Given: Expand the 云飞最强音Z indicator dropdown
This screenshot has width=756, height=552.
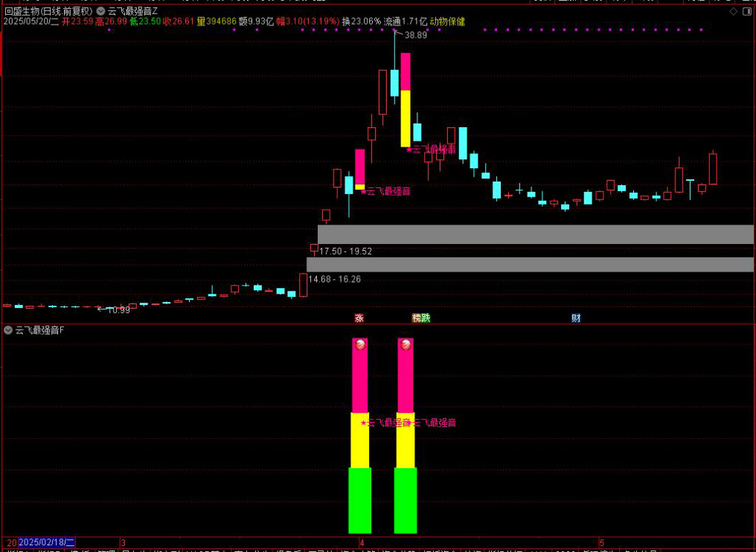Looking at the screenshot, I should (x=100, y=11).
